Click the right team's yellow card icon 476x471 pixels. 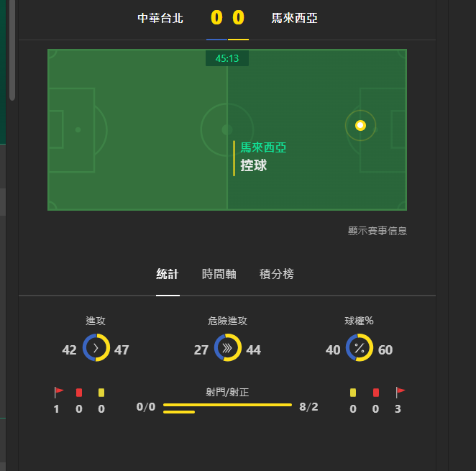tap(352, 393)
